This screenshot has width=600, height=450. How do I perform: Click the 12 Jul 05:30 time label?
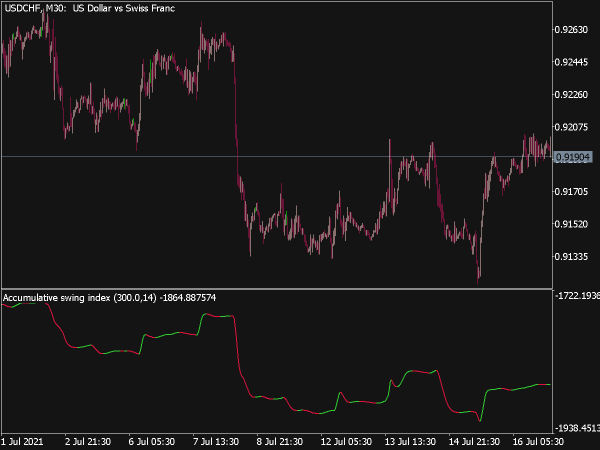coord(346,442)
